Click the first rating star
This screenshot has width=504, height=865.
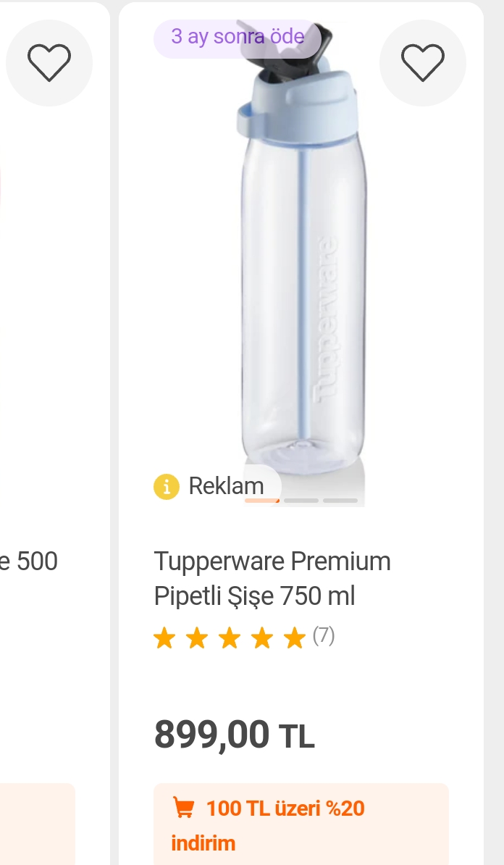point(164,638)
